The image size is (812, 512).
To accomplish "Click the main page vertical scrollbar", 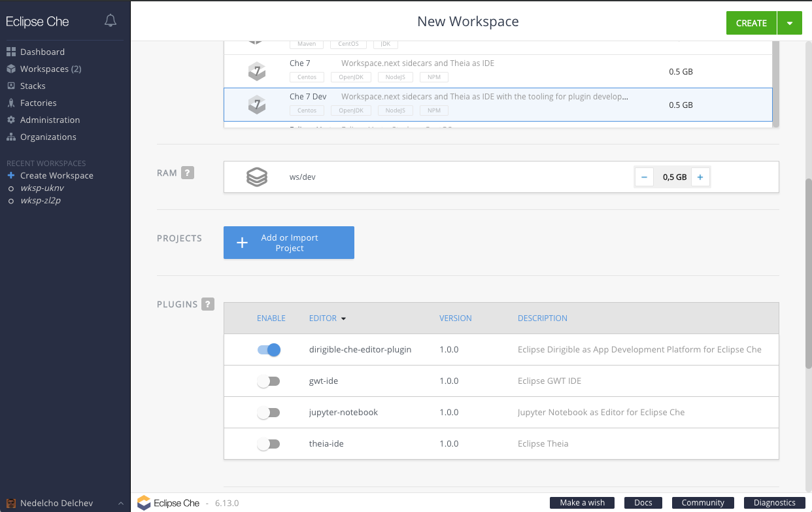I will (x=808, y=273).
